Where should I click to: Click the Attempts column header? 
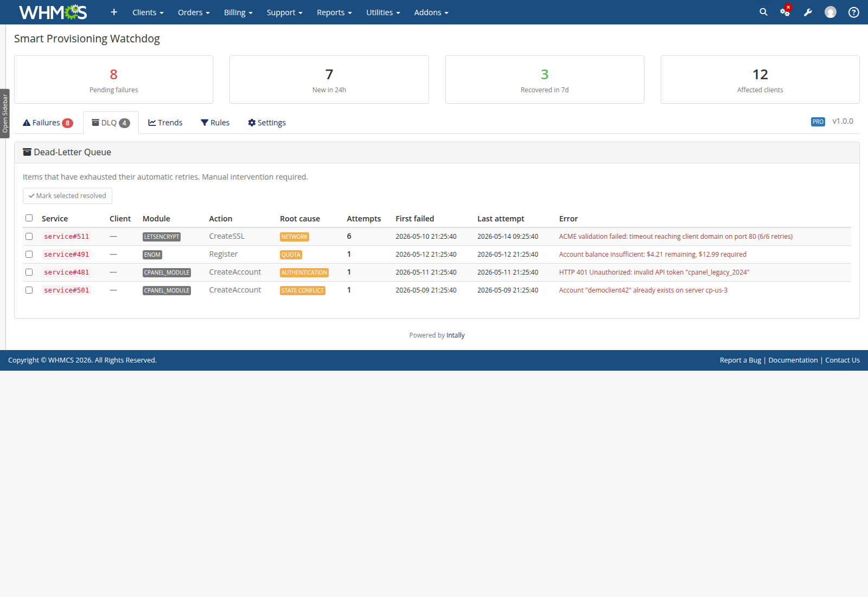[364, 219]
